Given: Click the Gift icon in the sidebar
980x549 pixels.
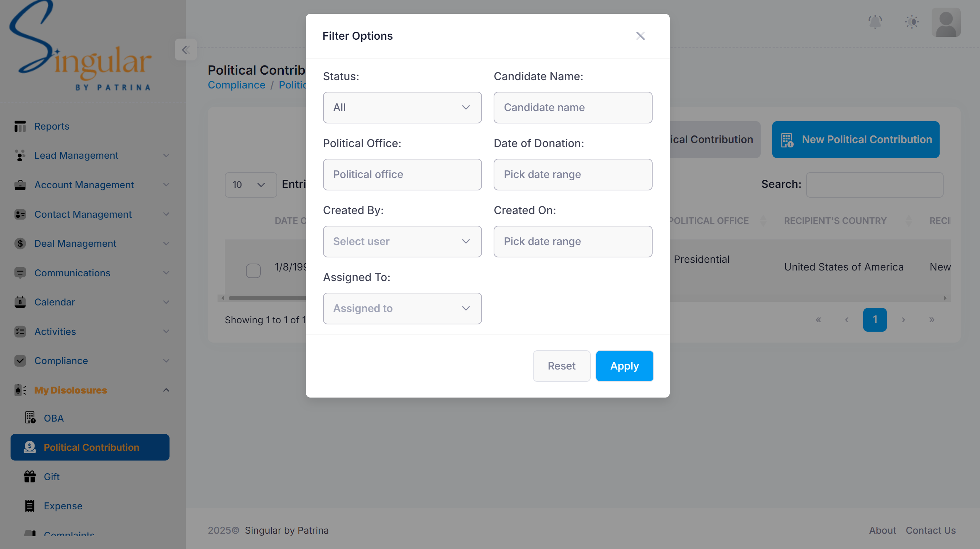Looking at the screenshot, I should (x=30, y=476).
